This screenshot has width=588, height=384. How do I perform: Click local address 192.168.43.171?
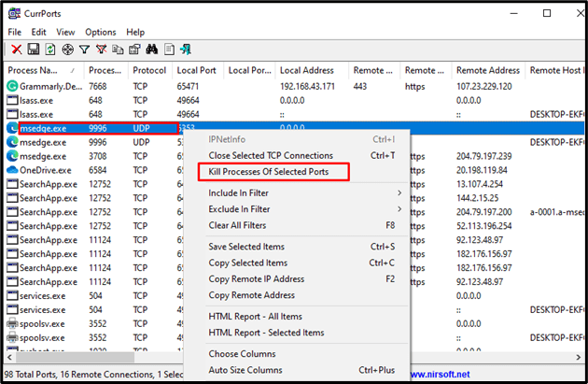pos(307,86)
